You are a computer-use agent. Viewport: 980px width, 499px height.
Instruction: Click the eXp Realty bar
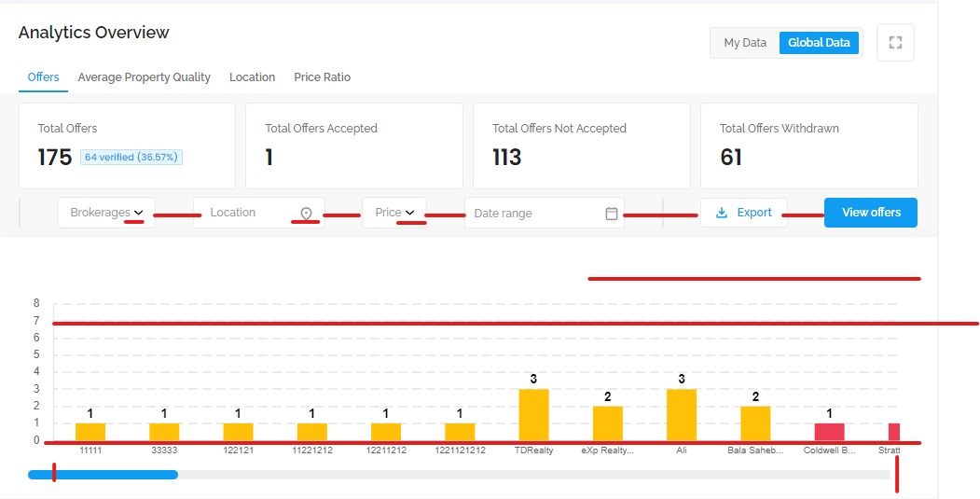pyautogui.click(x=608, y=423)
